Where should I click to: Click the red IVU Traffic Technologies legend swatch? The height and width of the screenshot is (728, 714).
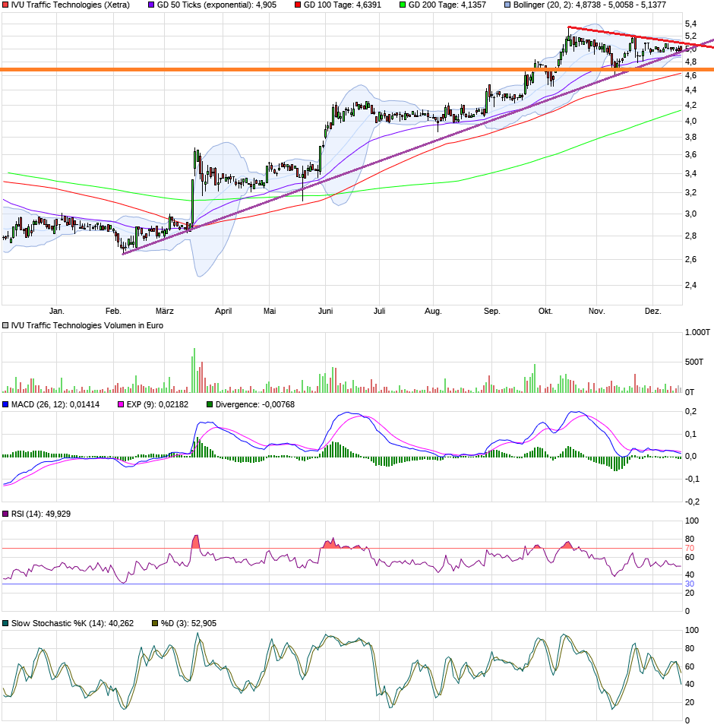pyautogui.click(x=5, y=5)
